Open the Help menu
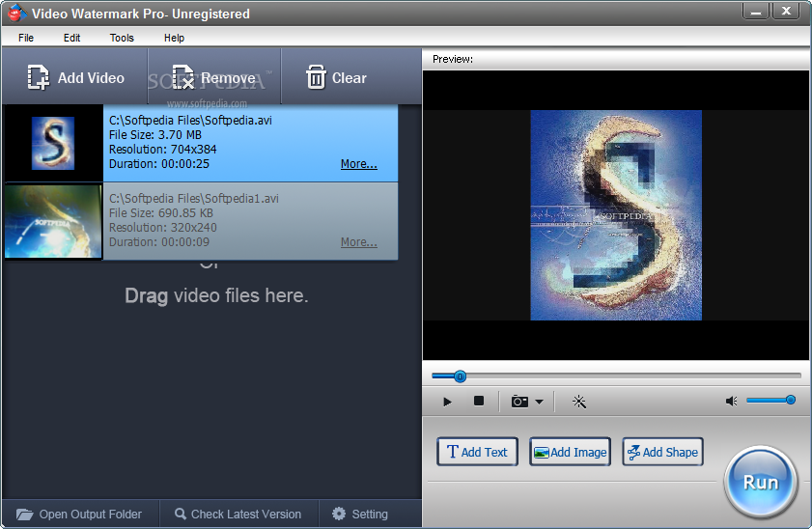 pyautogui.click(x=174, y=38)
